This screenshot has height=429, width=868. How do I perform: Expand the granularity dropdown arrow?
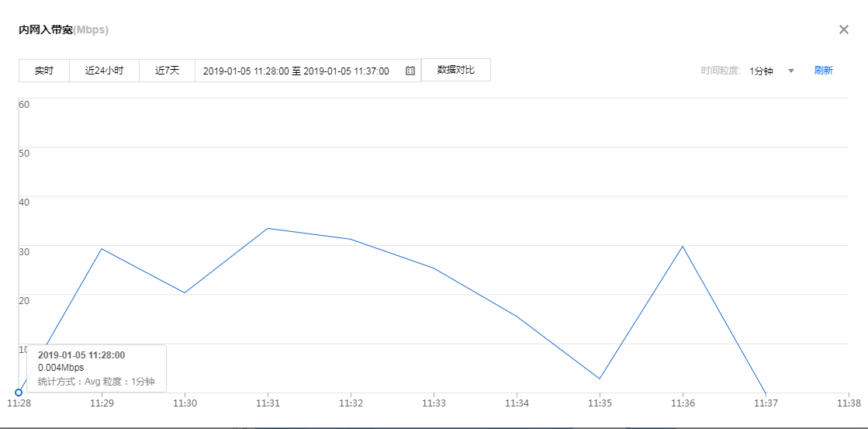pyautogui.click(x=791, y=71)
